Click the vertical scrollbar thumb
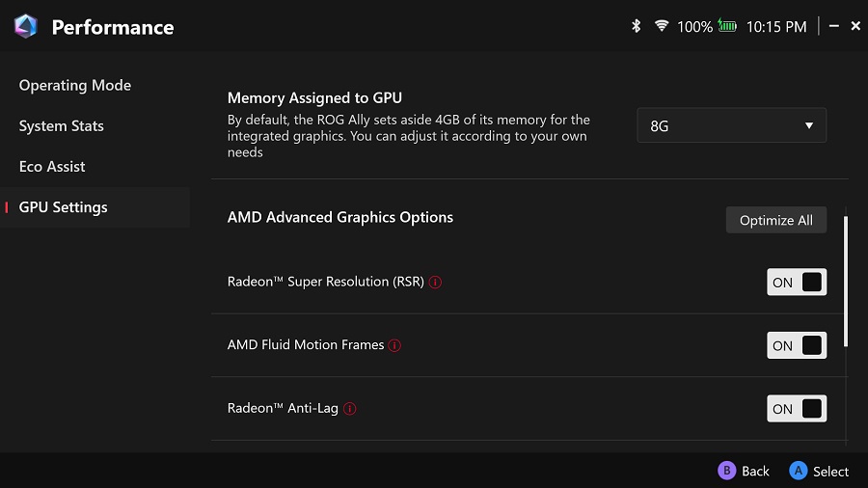The height and width of the screenshot is (488, 868). 847,280
